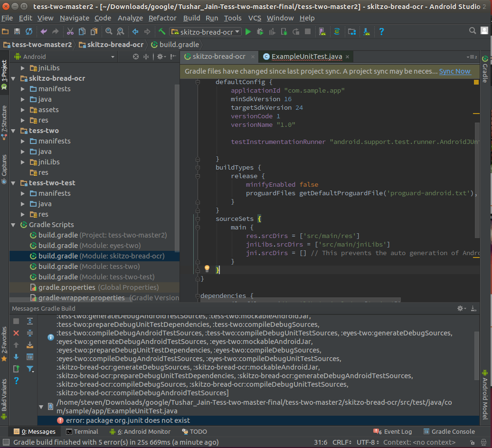Image resolution: width=492 pixels, height=448 pixels.
Task: Toggle the message filter funnel icon
Action: point(30,369)
